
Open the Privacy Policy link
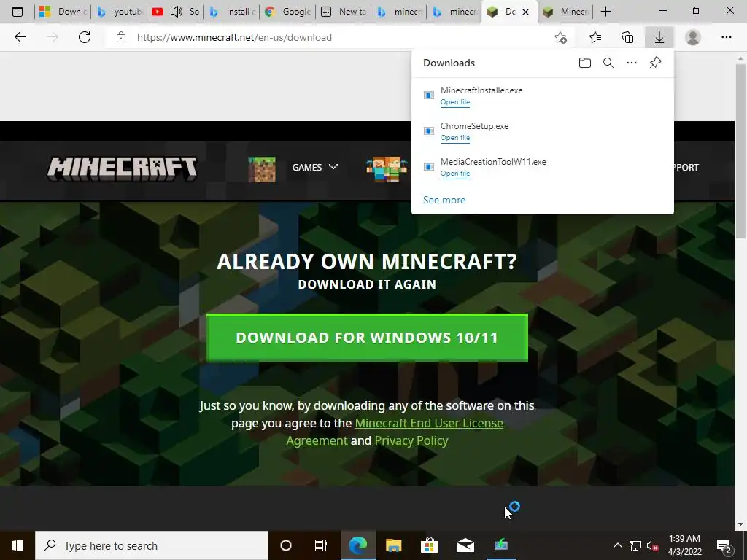pyautogui.click(x=411, y=440)
